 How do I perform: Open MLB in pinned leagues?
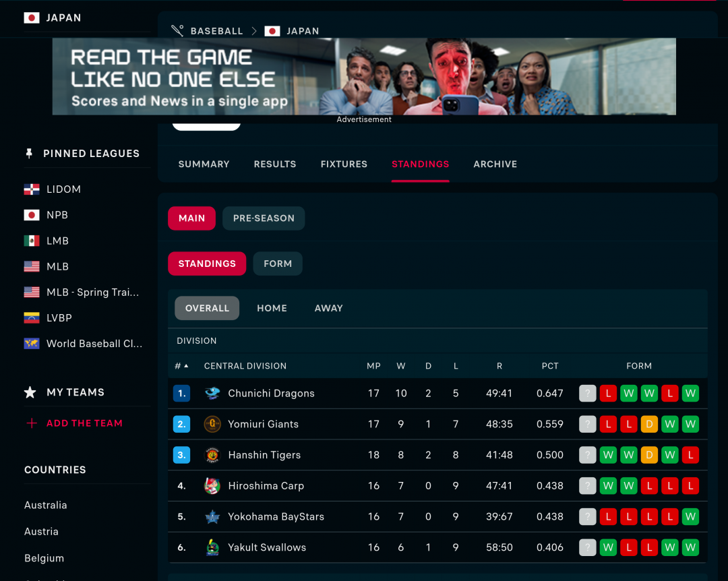click(x=57, y=266)
